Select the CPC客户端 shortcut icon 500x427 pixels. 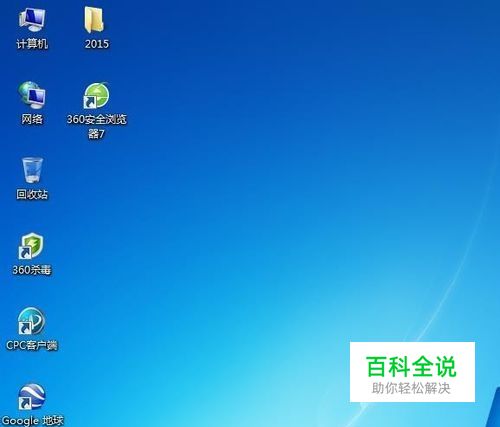[31, 321]
